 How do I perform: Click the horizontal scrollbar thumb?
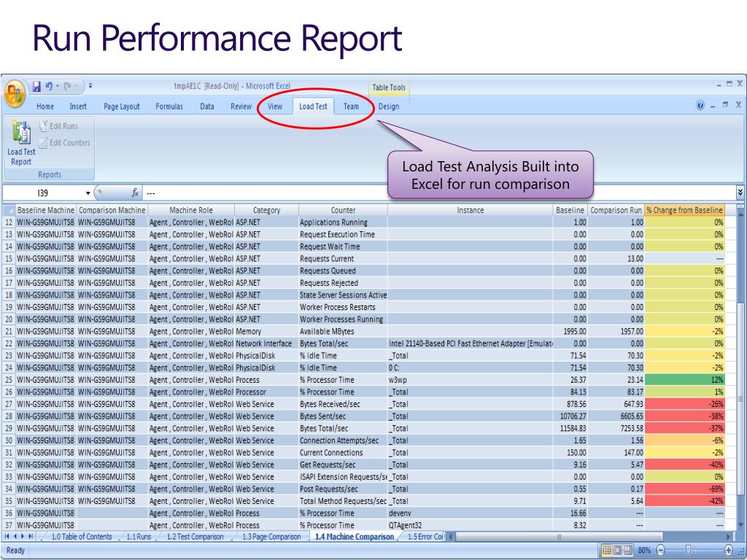pos(559,537)
